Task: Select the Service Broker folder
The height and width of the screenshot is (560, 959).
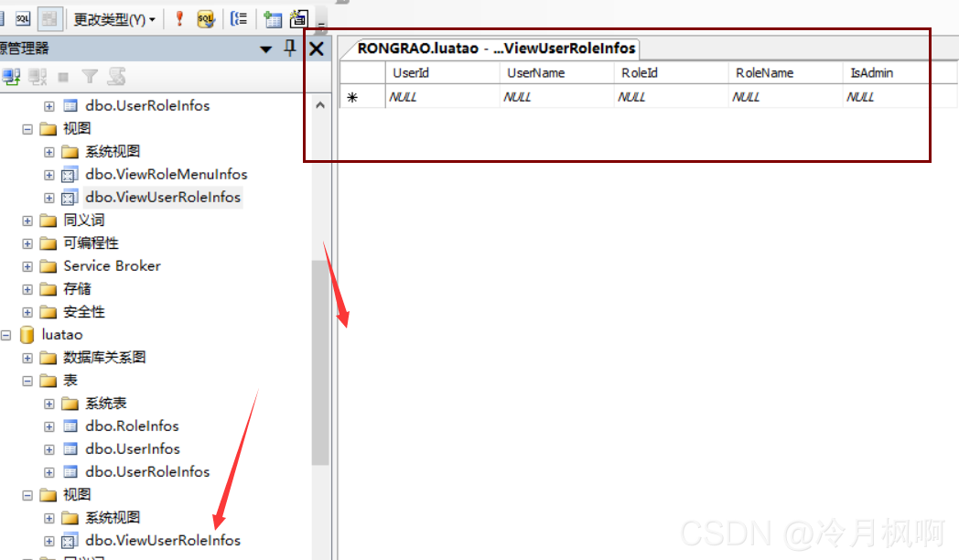Action: (x=112, y=266)
